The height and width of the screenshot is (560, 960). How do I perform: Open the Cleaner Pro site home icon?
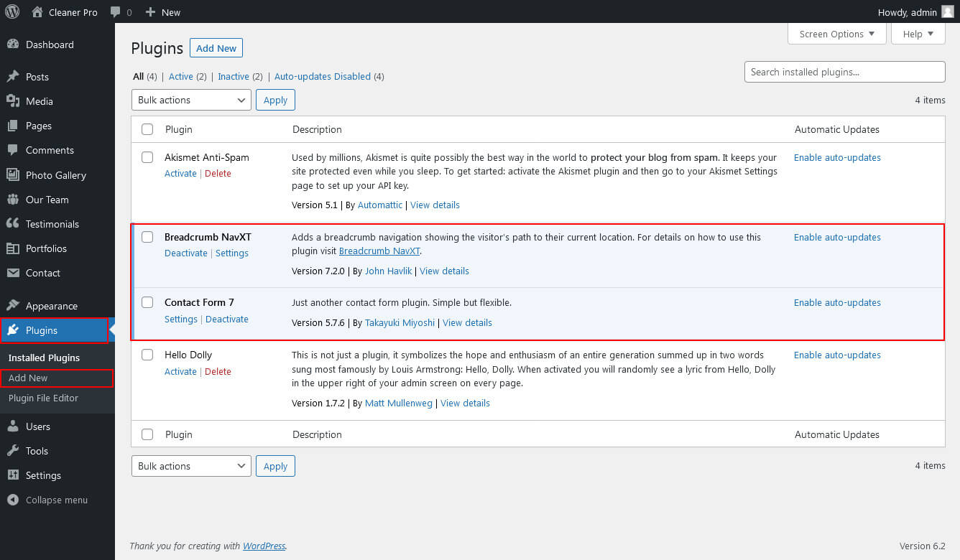coord(37,12)
